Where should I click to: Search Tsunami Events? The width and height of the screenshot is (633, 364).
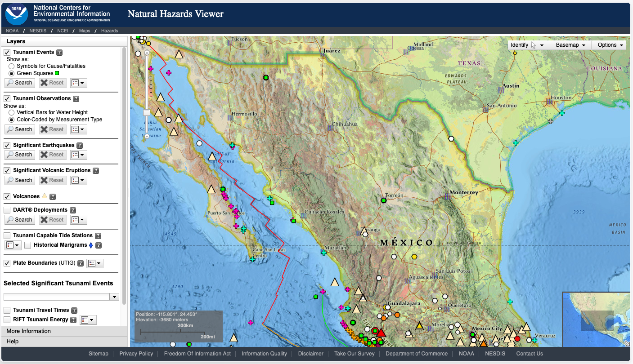click(20, 83)
